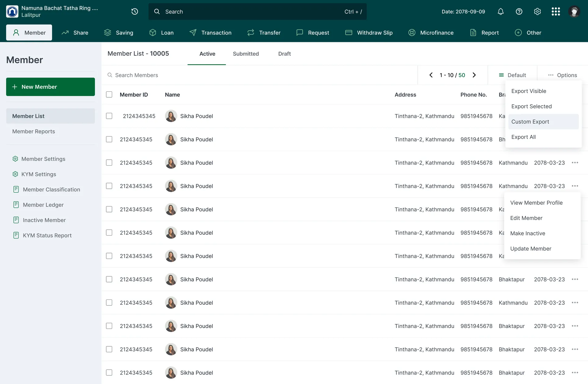Open the help question-mark icon
The width and height of the screenshot is (588, 384).
point(519,12)
